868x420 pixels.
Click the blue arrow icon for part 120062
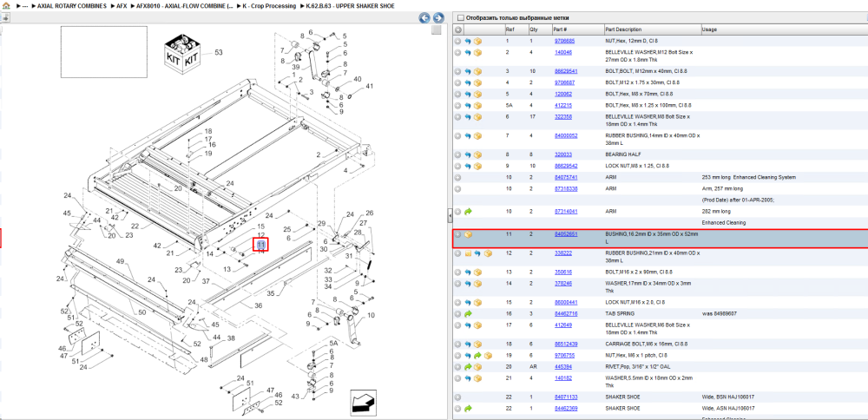point(468,94)
